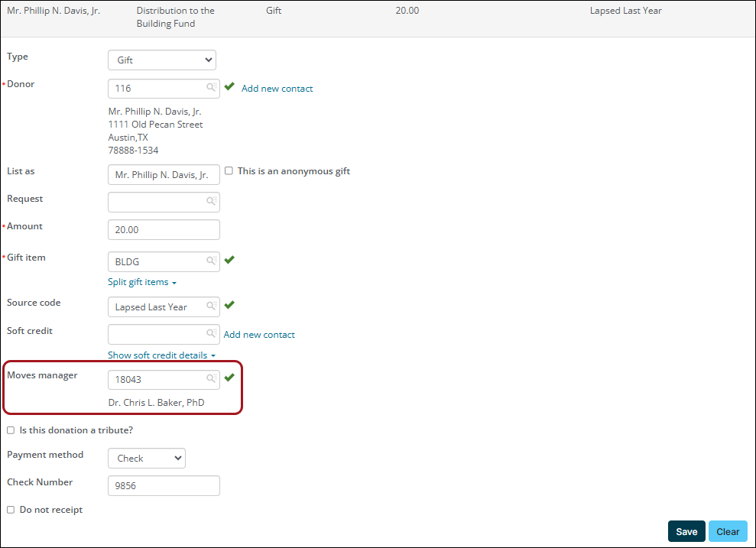Check This is an anonymous gift

click(229, 170)
